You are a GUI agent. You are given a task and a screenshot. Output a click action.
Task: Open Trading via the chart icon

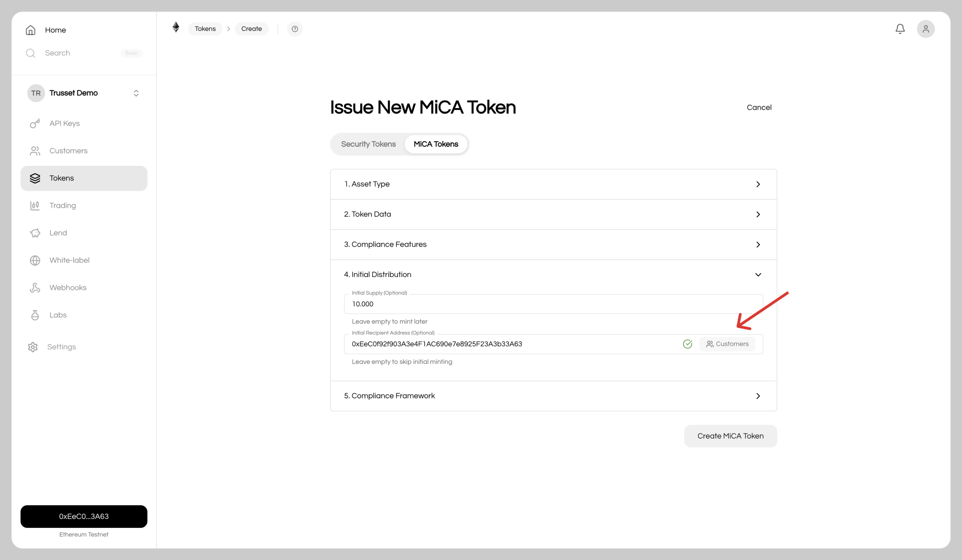35,205
